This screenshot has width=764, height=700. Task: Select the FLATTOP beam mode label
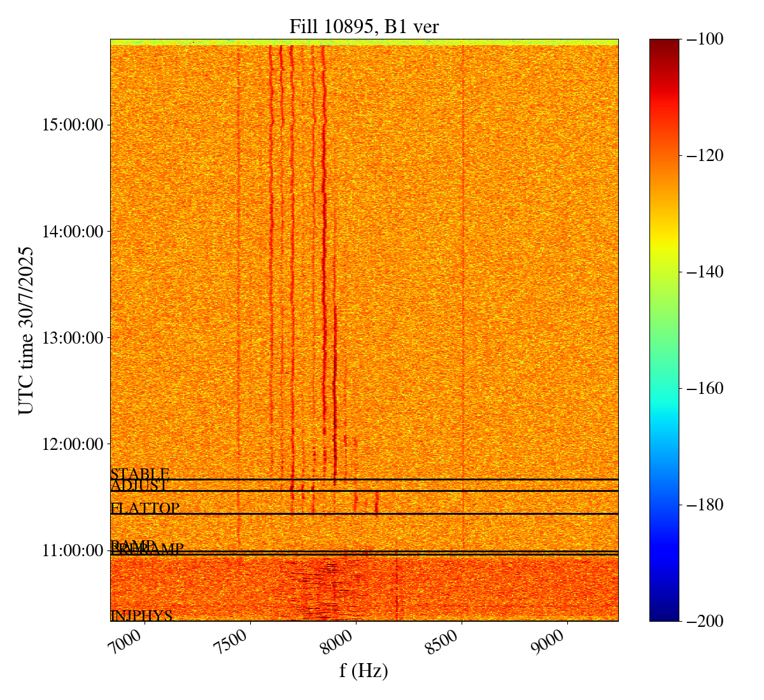(145, 508)
